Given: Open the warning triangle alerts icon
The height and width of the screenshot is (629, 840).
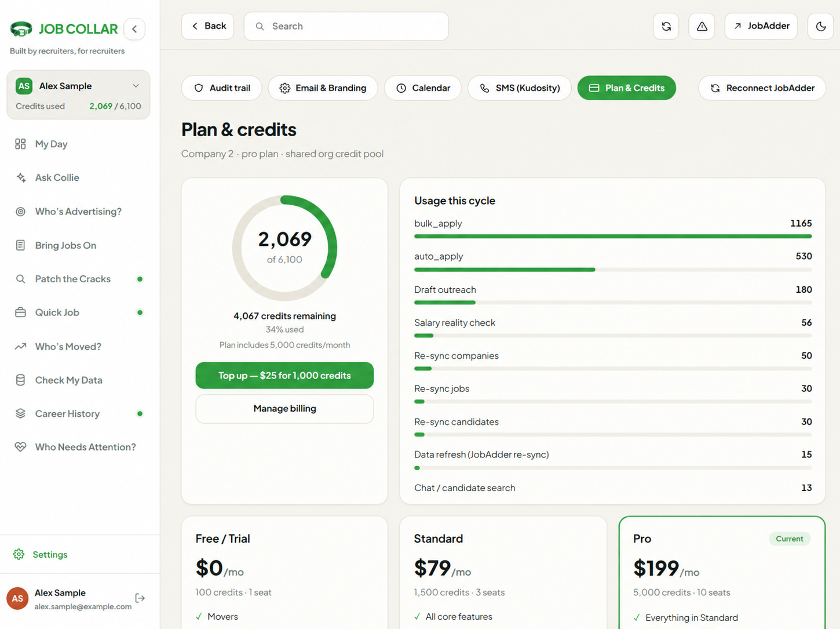Looking at the screenshot, I should click(702, 26).
